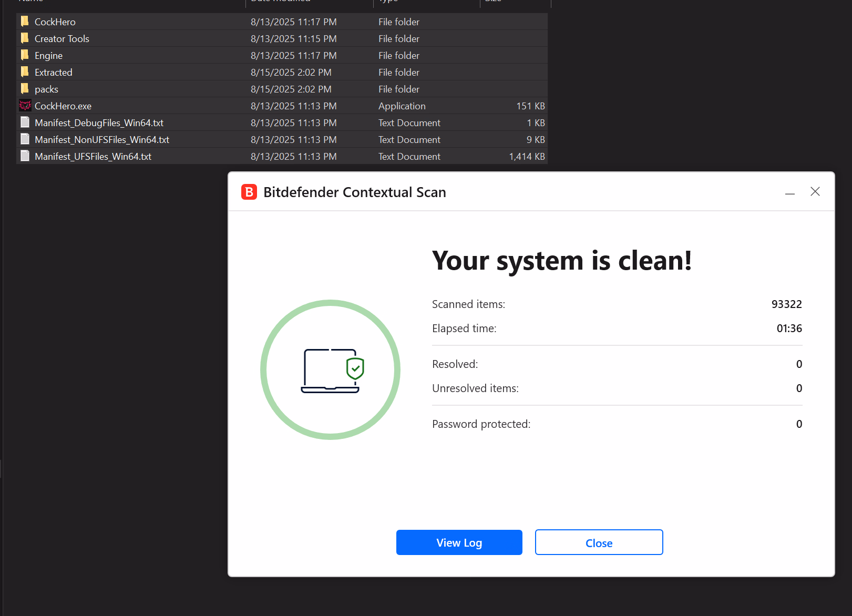Select the Engine folder icon
This screenshot has width=852, height=616.
point(25,55)
